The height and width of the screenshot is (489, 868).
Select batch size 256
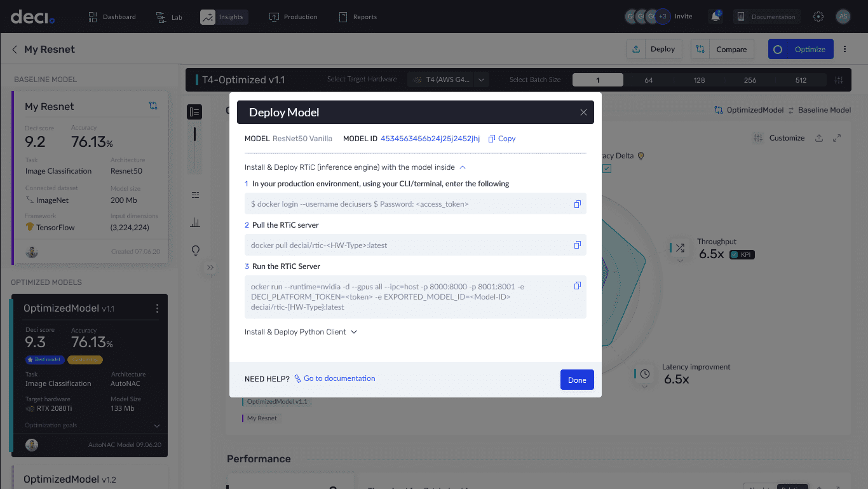point(750,80)
